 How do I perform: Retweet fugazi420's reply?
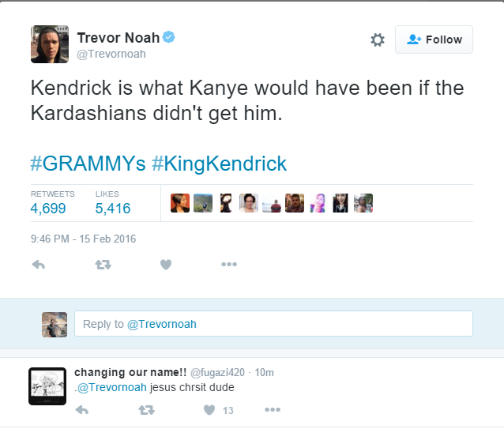pyautogui.click(x=146, y=410)
